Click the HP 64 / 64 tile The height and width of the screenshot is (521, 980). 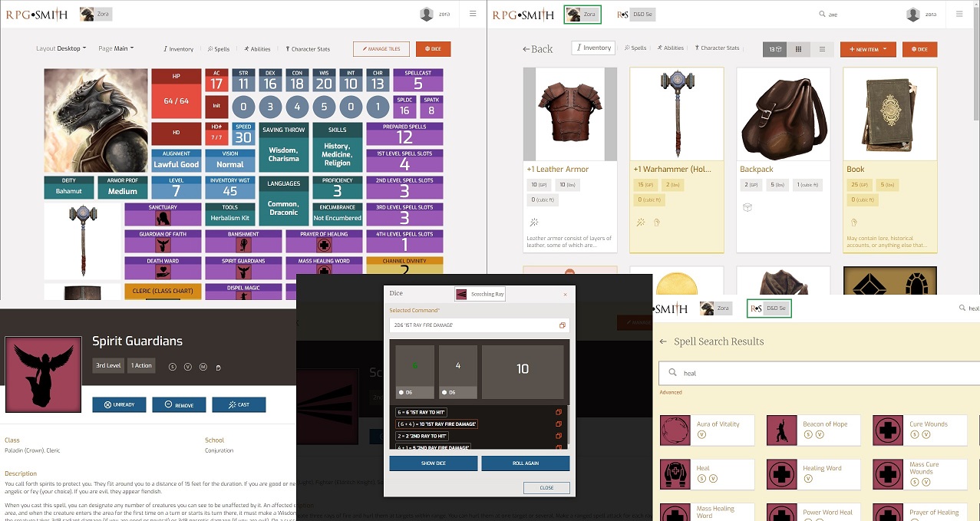[x=177, y=94]
